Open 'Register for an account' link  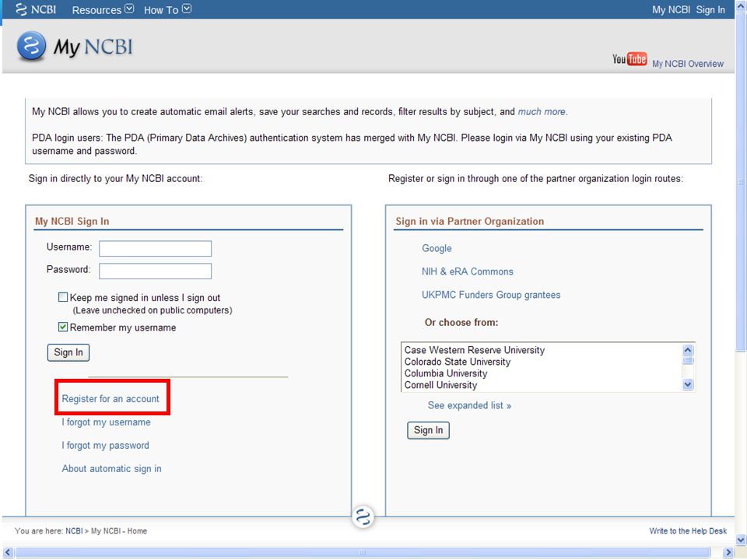click(x=110, y=399)
